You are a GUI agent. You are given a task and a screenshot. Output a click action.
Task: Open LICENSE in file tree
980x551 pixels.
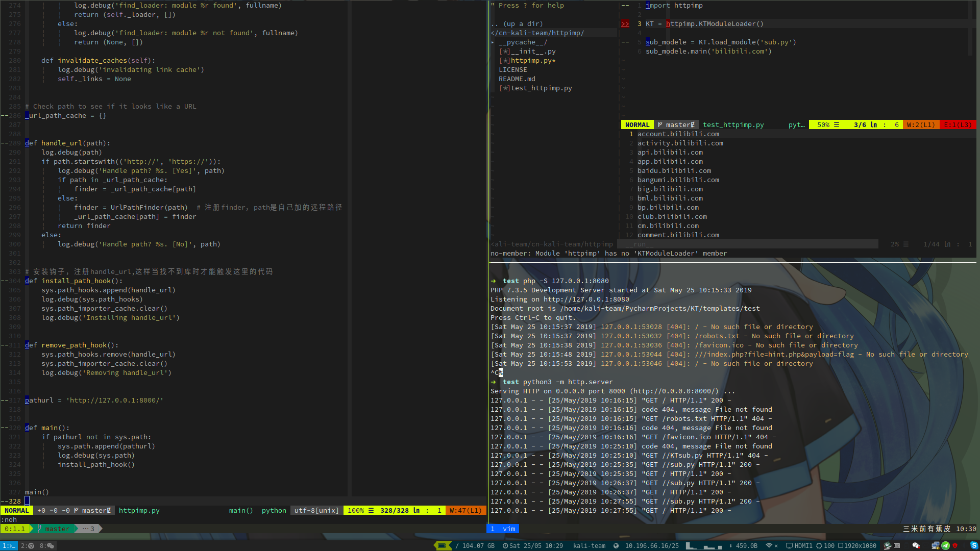512,70
